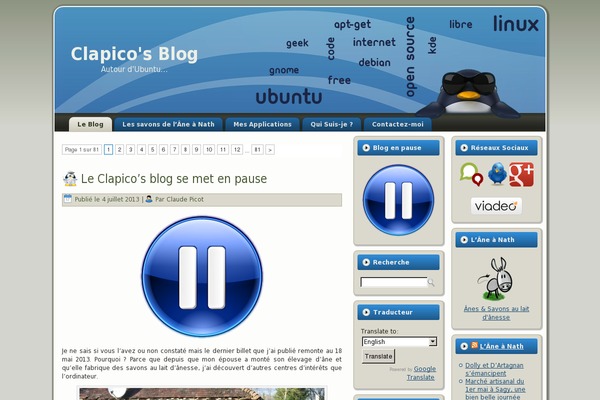600x400 pixels.
Task: Click the Traducteur widget header icon
Action: (366, 312)
